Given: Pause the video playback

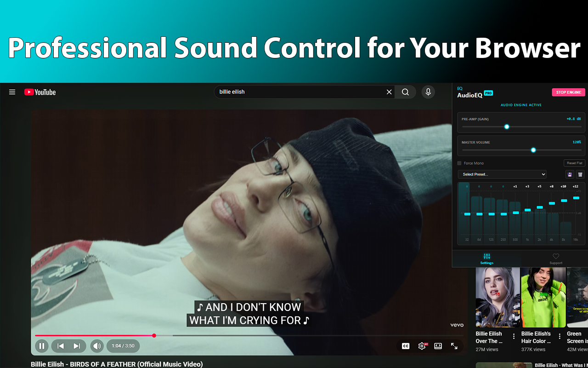Looking at the screenshot, I should point(42,346).
